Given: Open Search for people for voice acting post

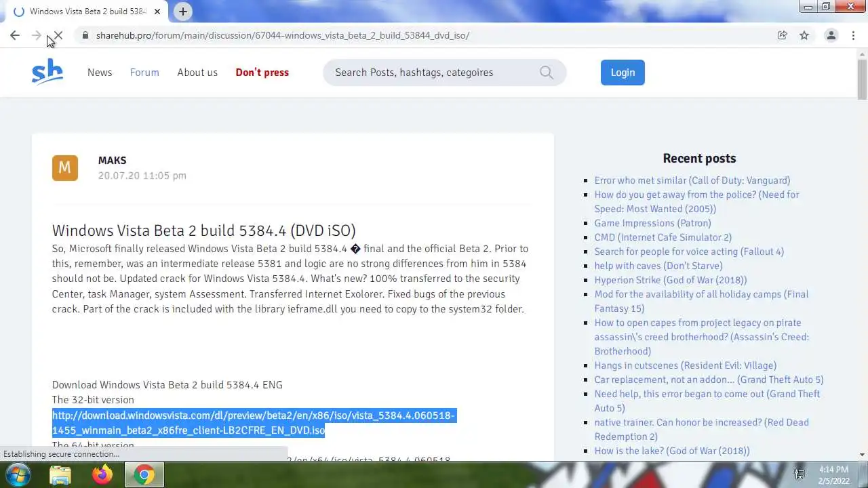Looking at the screenshot, I should pos(689,251).
